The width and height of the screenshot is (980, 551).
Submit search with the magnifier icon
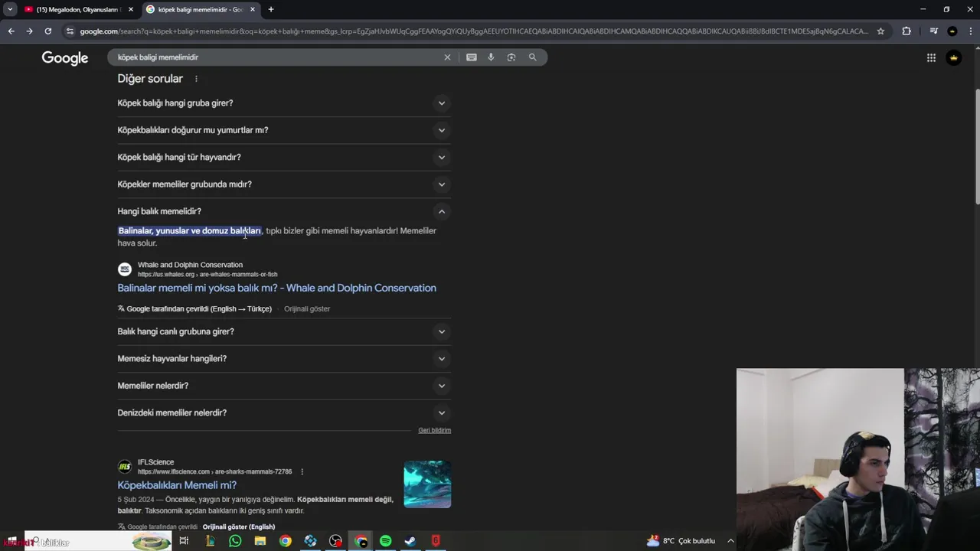pos(532,57)
